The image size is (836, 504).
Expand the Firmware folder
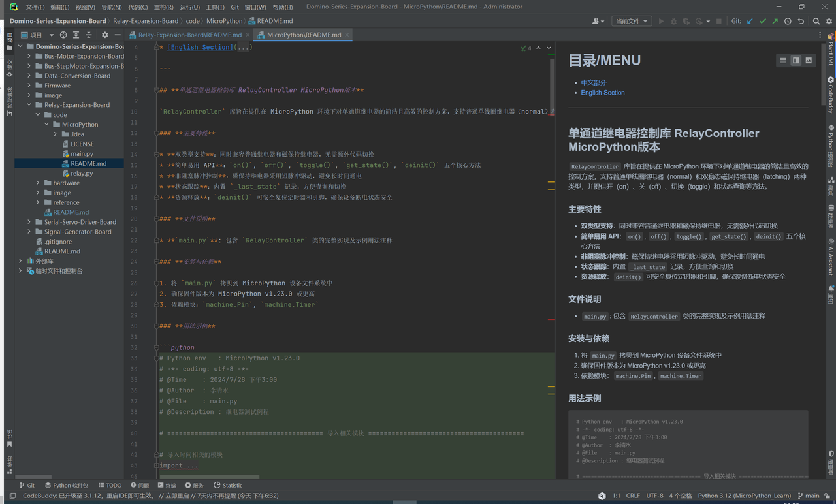point(29,86)
